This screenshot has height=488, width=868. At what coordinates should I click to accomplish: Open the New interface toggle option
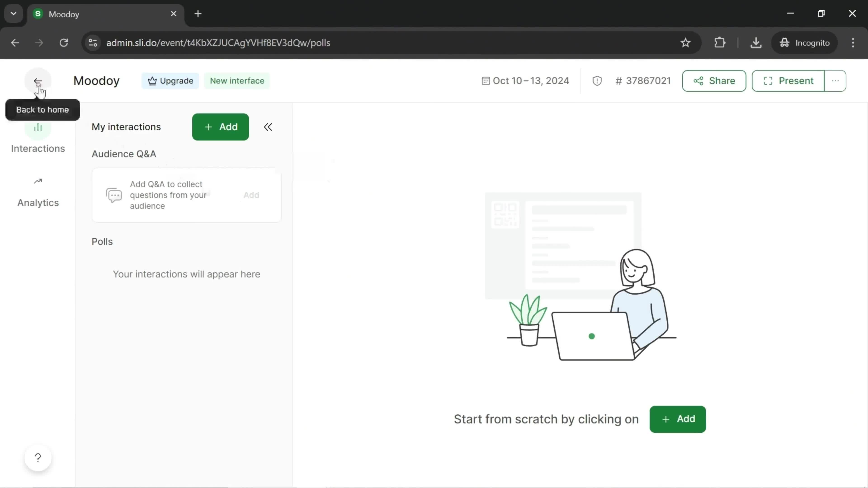[237, 80]
